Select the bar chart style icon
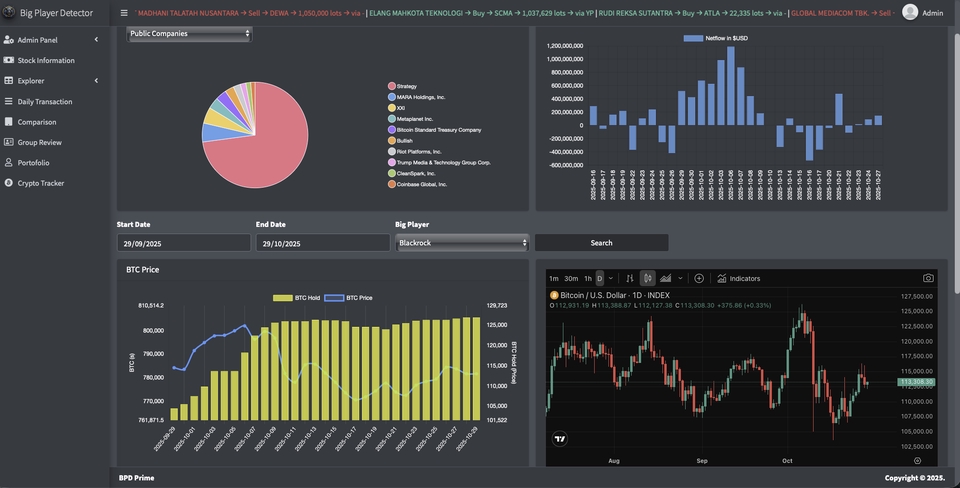 click(629, 278)
